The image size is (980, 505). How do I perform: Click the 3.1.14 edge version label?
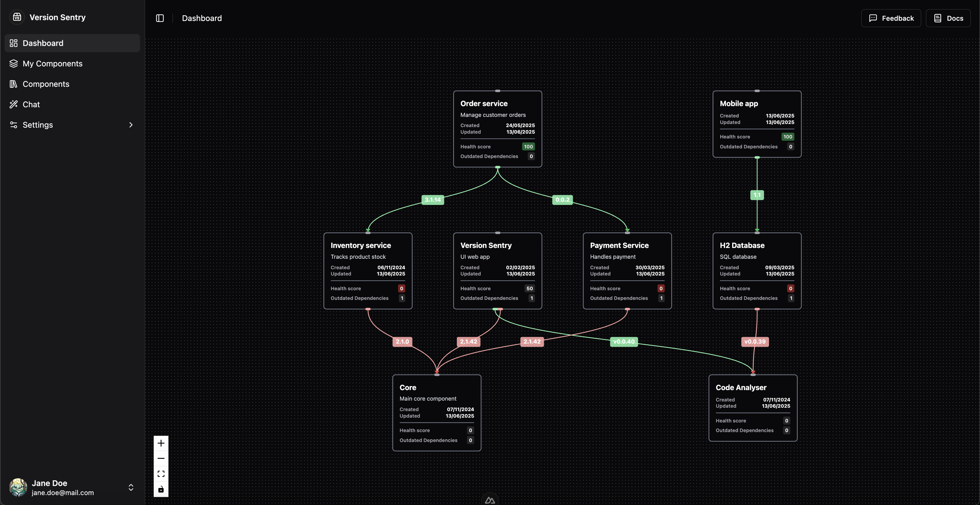pyautogui.click(x=432, y=200)
